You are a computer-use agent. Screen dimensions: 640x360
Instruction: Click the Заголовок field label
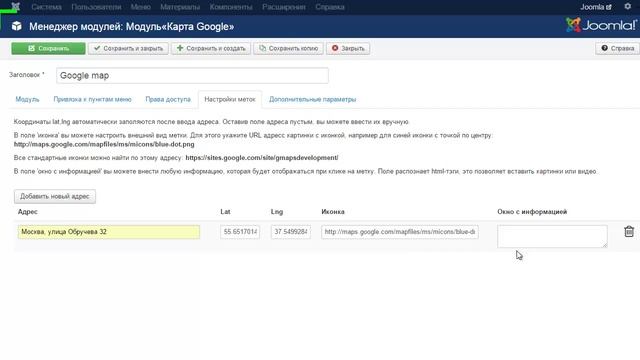(x=27, y=75)
